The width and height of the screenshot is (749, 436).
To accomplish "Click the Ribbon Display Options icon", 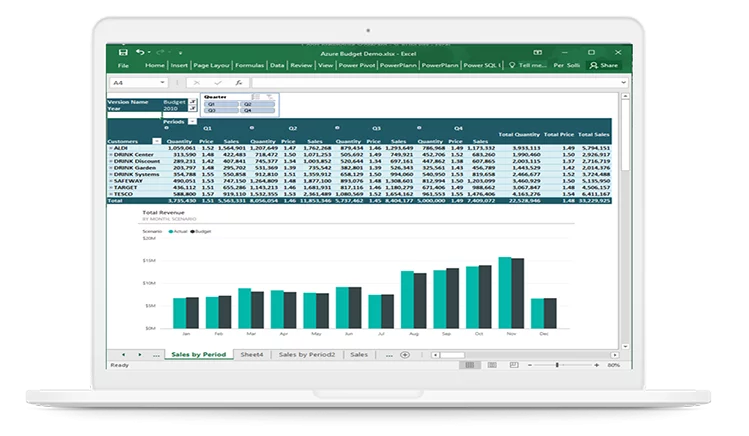I will [x=537, y=53].
